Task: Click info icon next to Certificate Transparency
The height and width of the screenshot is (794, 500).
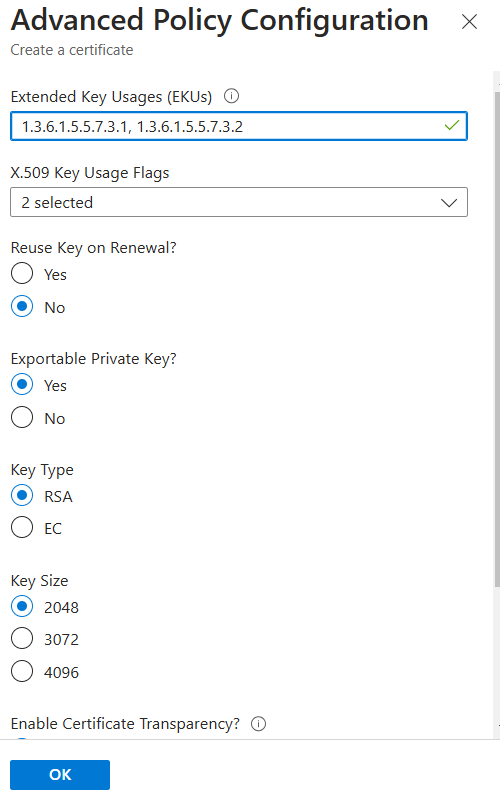Action: 258,724
